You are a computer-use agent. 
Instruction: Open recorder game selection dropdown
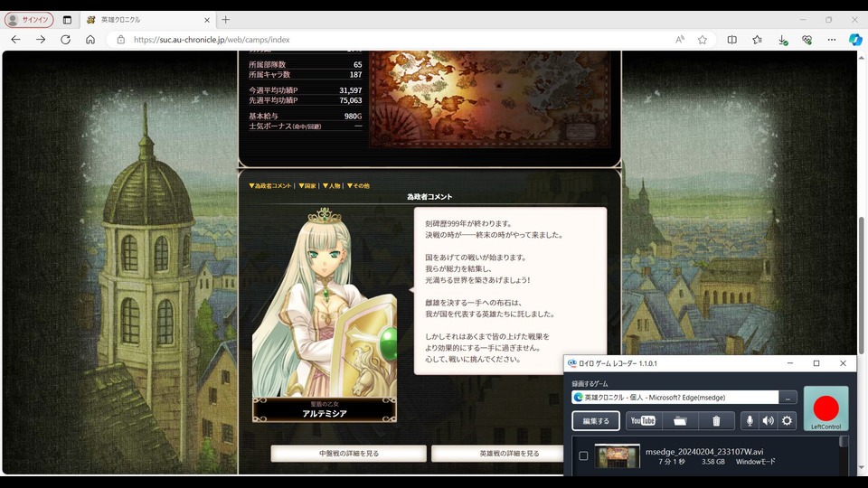(675, 398)
